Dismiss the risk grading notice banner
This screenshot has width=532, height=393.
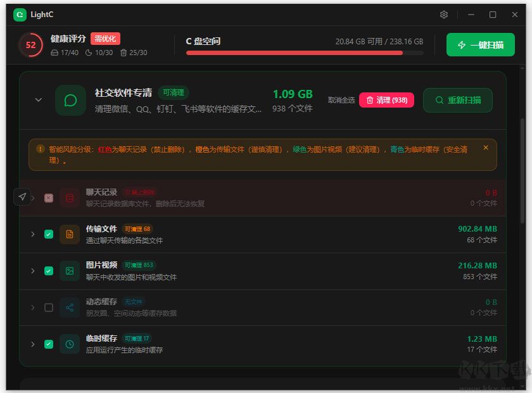tap(486, 147)
